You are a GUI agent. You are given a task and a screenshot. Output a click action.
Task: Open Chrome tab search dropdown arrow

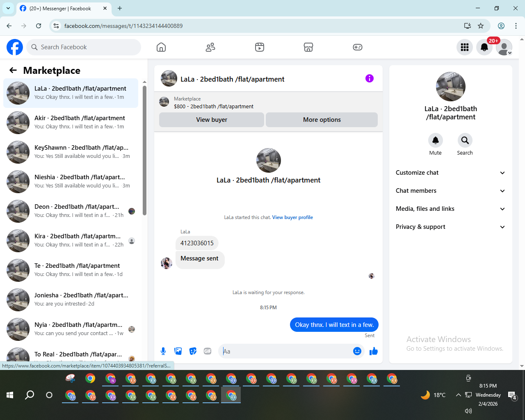[8, 8]
